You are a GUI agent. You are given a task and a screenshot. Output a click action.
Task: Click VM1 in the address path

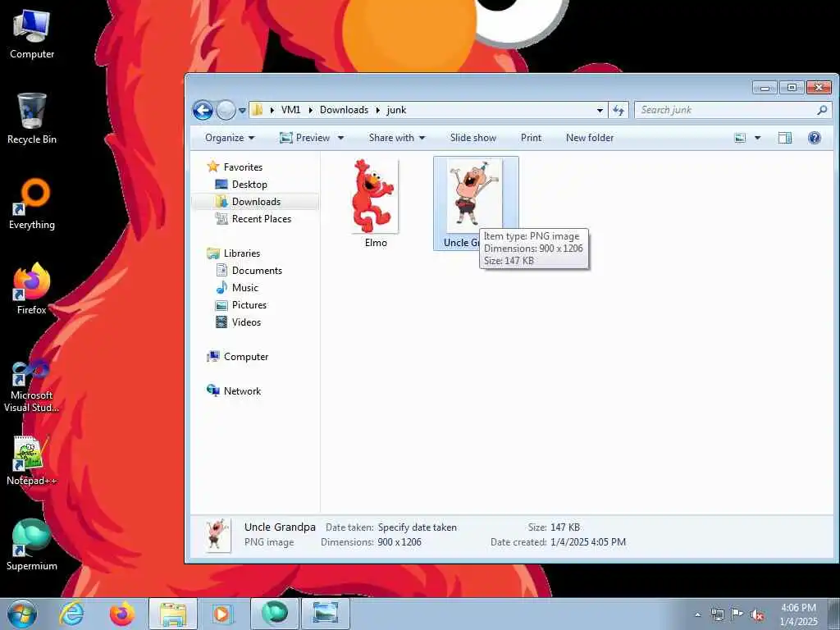coord(290,110)
